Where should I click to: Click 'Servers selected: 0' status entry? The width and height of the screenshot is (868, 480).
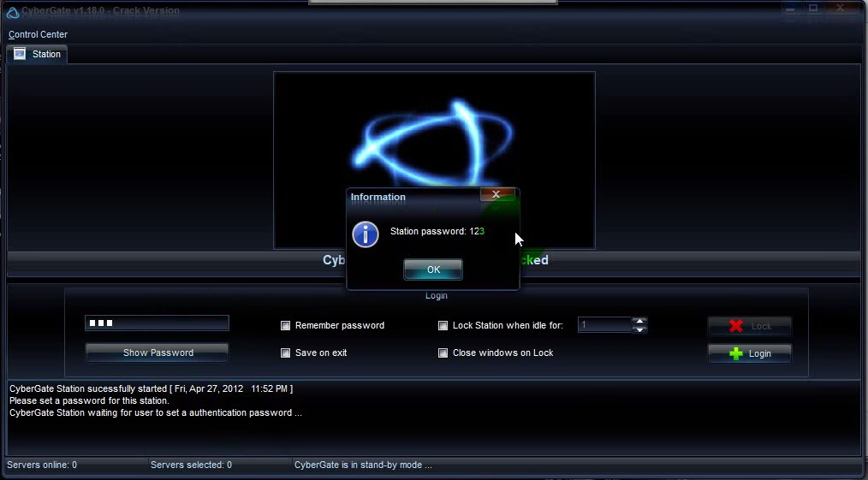click(x=191, y=465)
